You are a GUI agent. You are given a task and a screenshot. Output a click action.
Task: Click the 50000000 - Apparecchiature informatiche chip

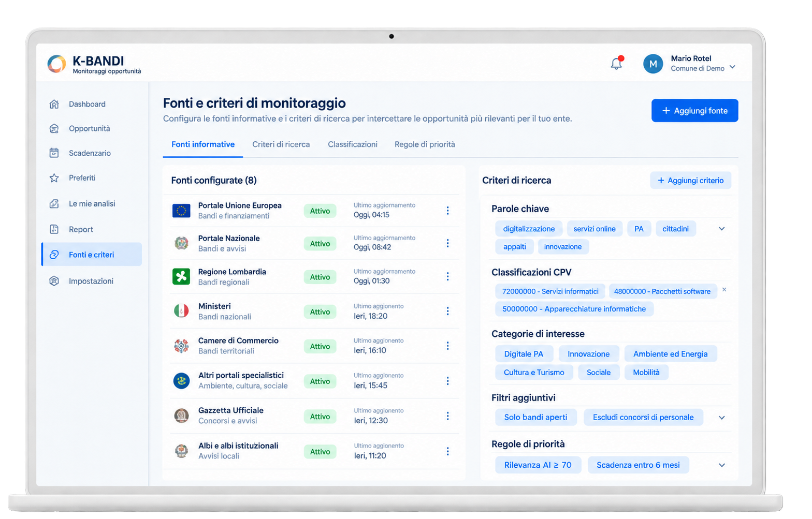coord(574,309)
